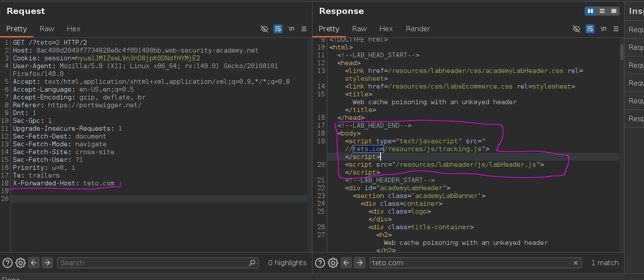Go to next match in Request search

pyautogui.click(x=47, y=263)
